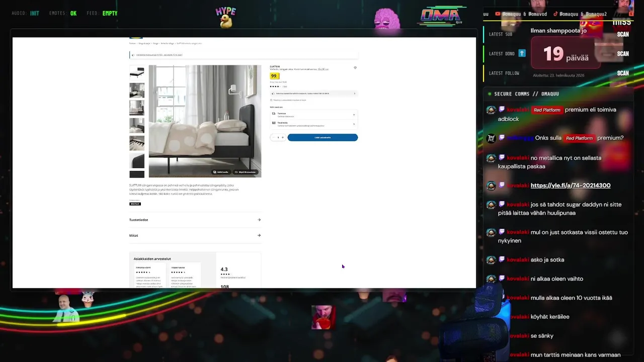
Task: Select the sixth thumbnail showing headboard corner
Action: coord(137,160)
